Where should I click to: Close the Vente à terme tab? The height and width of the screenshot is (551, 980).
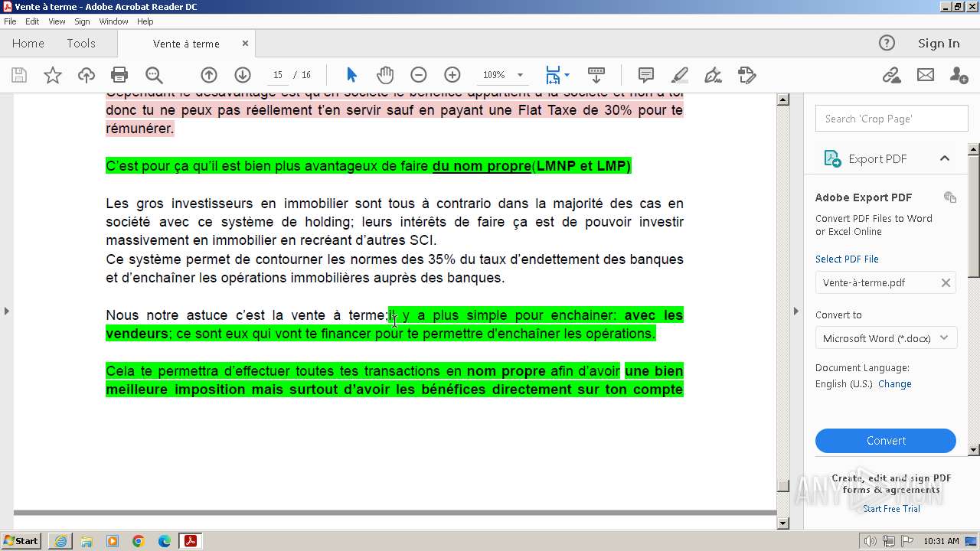[245, 44]
